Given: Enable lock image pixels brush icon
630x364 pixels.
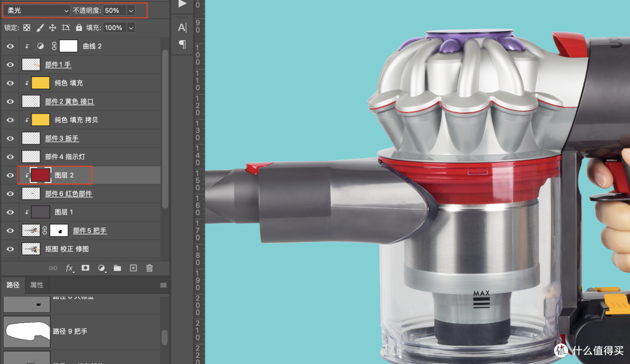Looking at the screenshot, I should (40, 28).
